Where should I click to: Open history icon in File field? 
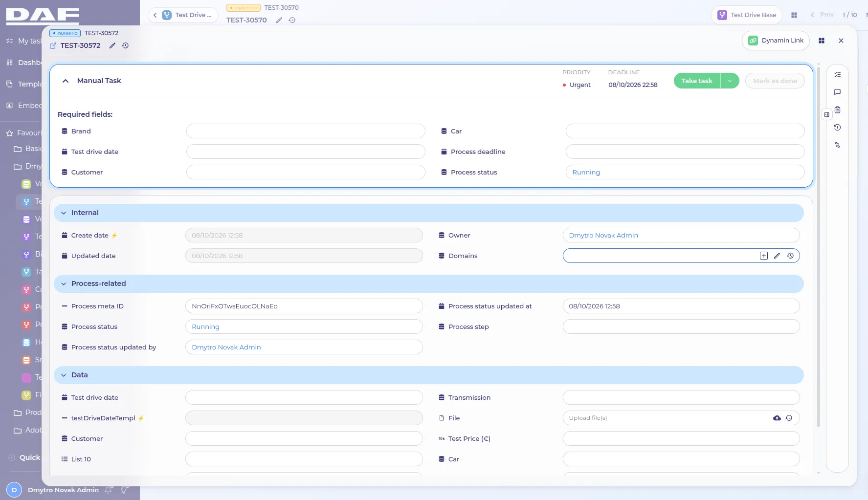[789, 418]
